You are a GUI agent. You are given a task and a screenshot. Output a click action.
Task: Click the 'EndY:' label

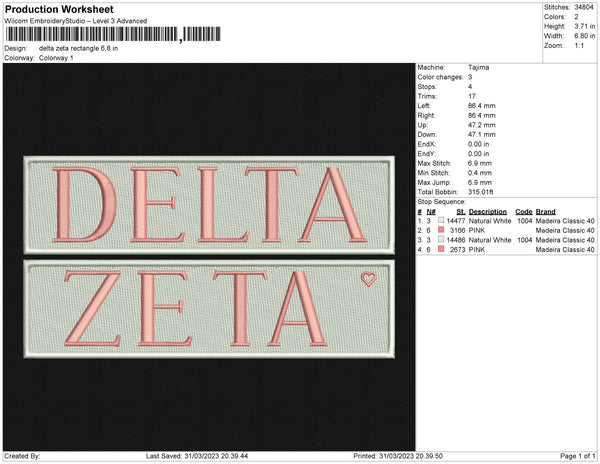click(426, 154)
